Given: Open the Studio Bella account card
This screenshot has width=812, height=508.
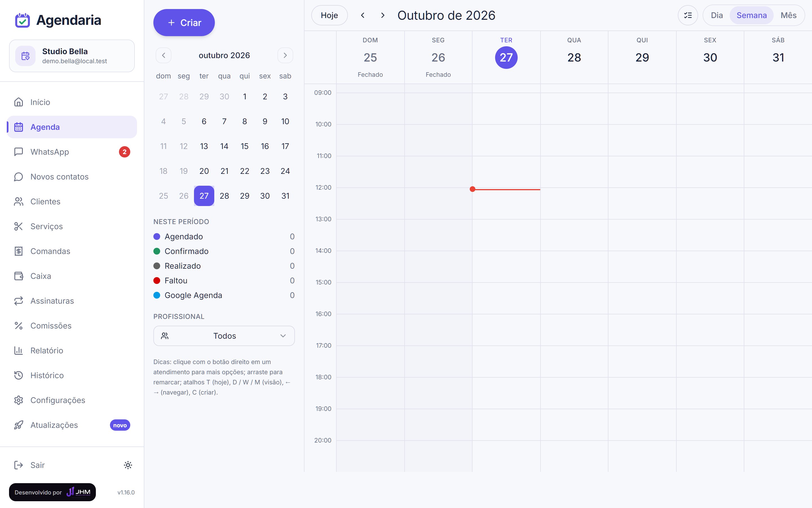Looking at the screenshot, I should 72,56.
